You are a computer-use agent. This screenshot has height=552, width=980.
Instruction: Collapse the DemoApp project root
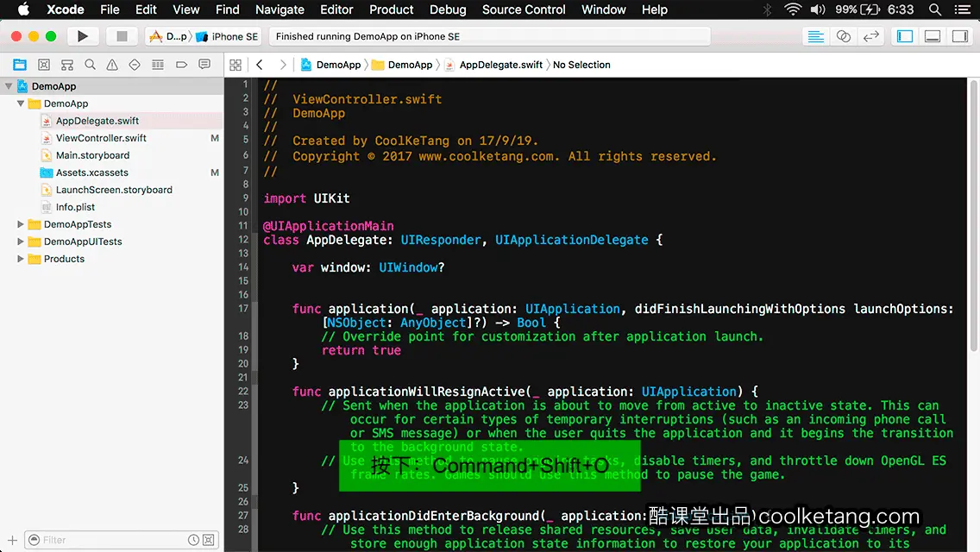(x=9, y=86)
